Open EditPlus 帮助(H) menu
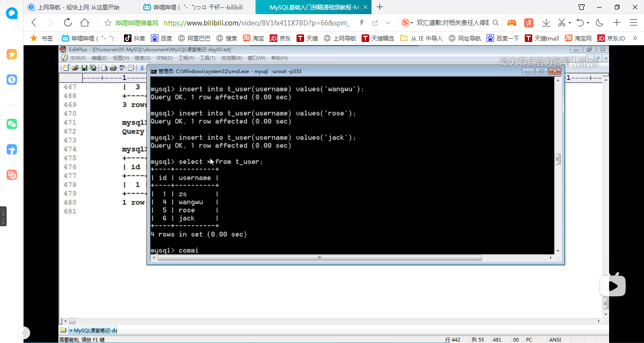This screenshot has width=644, height=343. (x=279, y=58)
